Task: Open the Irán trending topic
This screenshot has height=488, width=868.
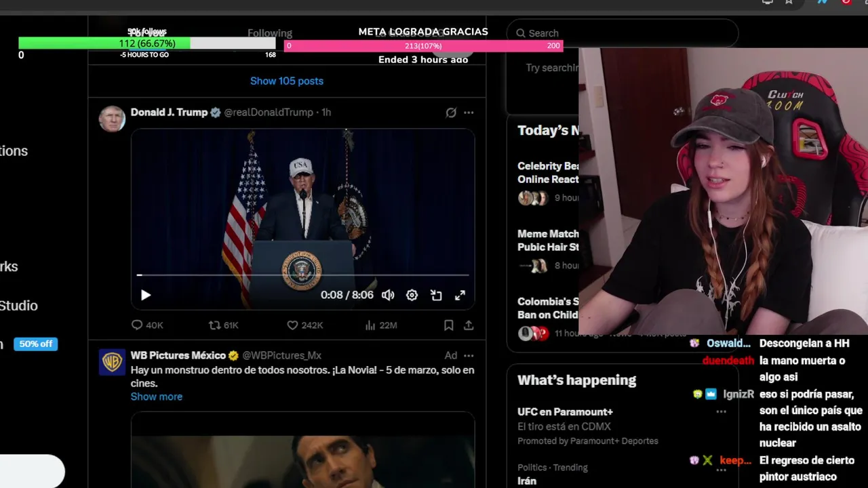Action: pyautogui.click(x=527, y=481)
